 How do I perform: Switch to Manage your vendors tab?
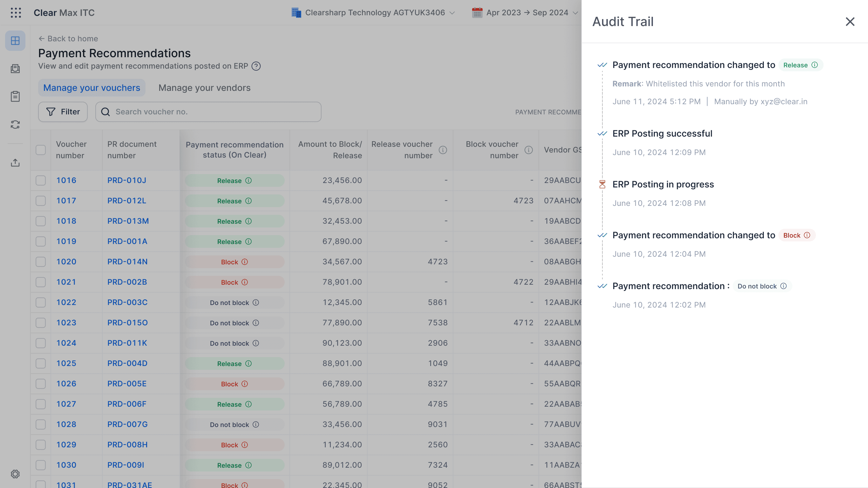(x=205, y=88)
